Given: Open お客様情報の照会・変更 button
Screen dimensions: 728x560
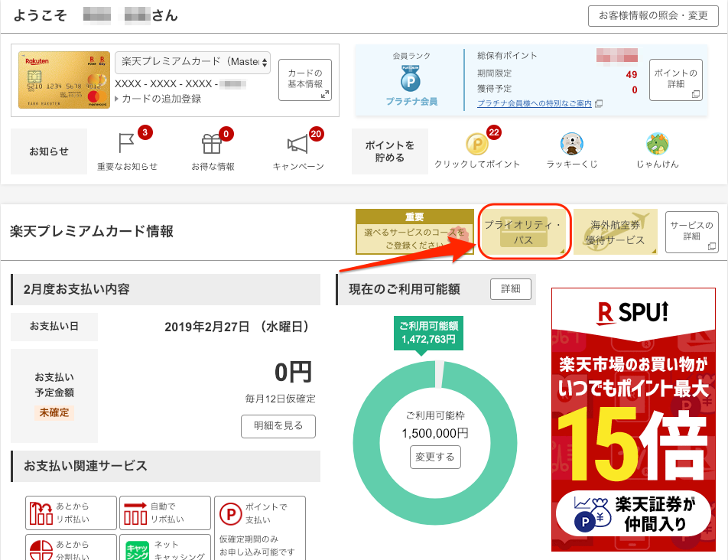Looking at the screenshot, I should tap(653, 16).
